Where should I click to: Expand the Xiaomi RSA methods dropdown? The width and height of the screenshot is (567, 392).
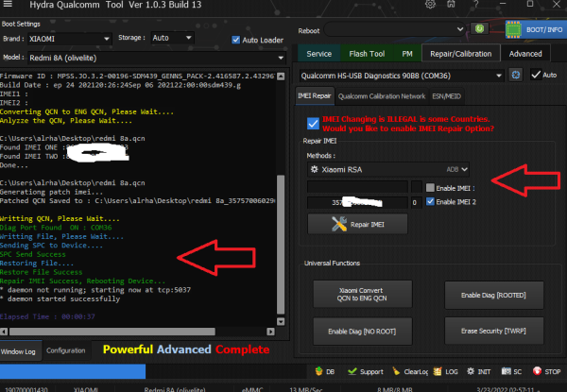pyautogui.click(x=388, y=169)
